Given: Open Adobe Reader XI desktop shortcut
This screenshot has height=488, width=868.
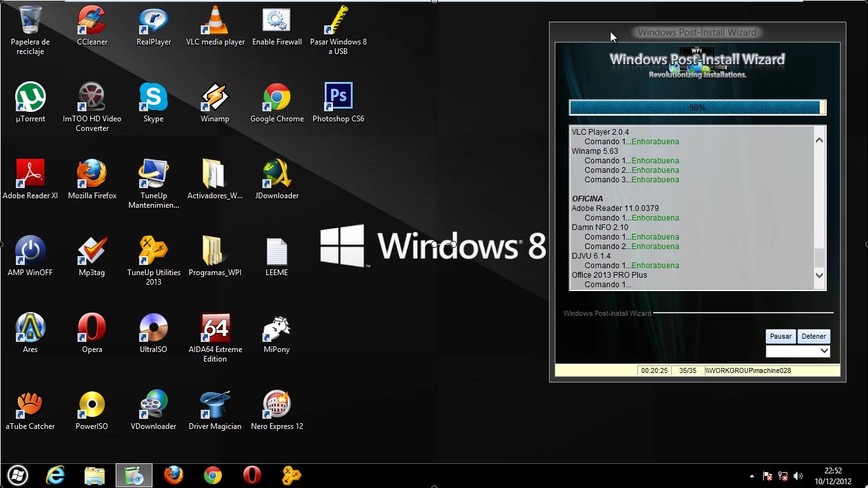Looking at the screenshot, I should coord(30,179).
